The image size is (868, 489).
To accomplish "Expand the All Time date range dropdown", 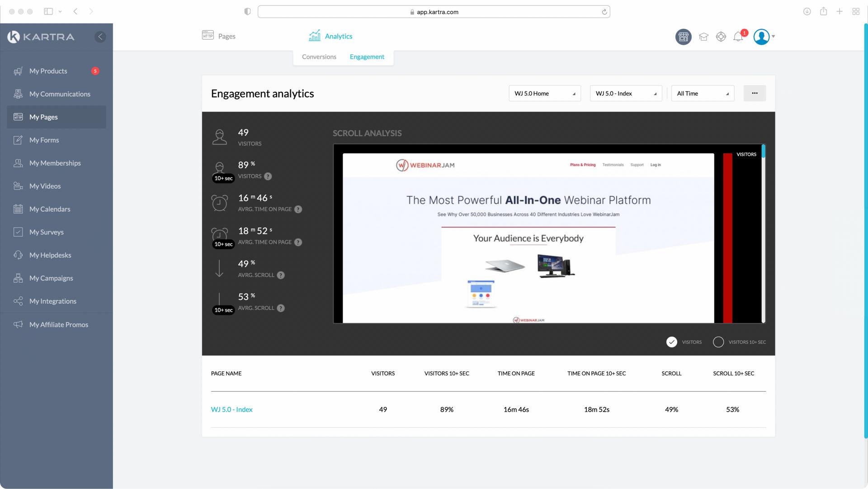I will 703,93.
